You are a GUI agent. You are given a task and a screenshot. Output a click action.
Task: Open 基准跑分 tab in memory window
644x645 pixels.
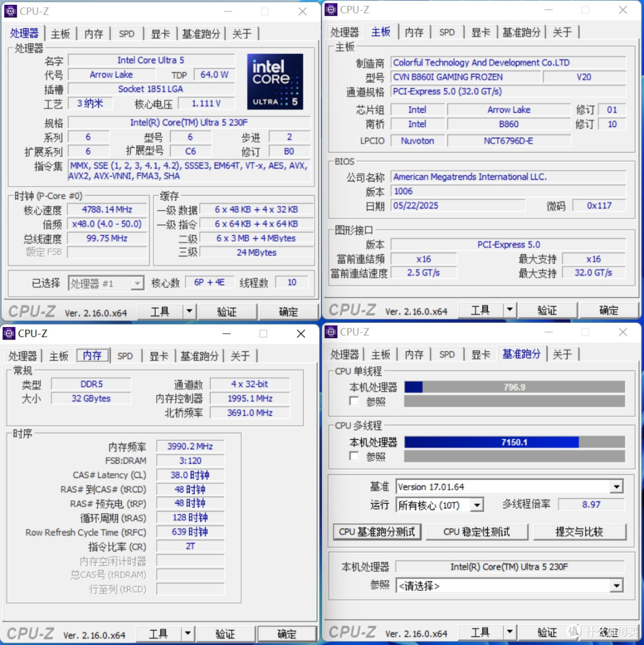(199, 356)
